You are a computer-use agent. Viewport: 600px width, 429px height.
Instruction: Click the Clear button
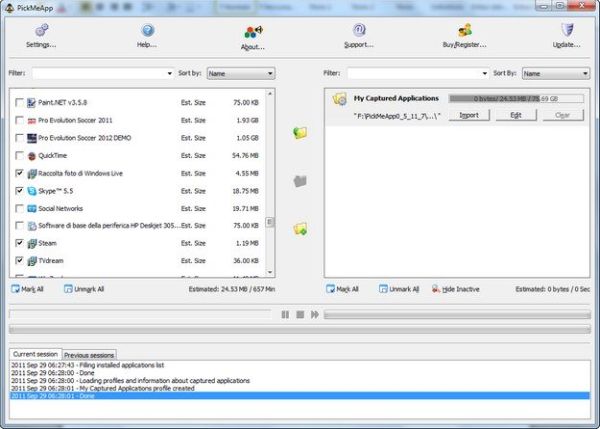pyautogui.click(x=563, y=115)
